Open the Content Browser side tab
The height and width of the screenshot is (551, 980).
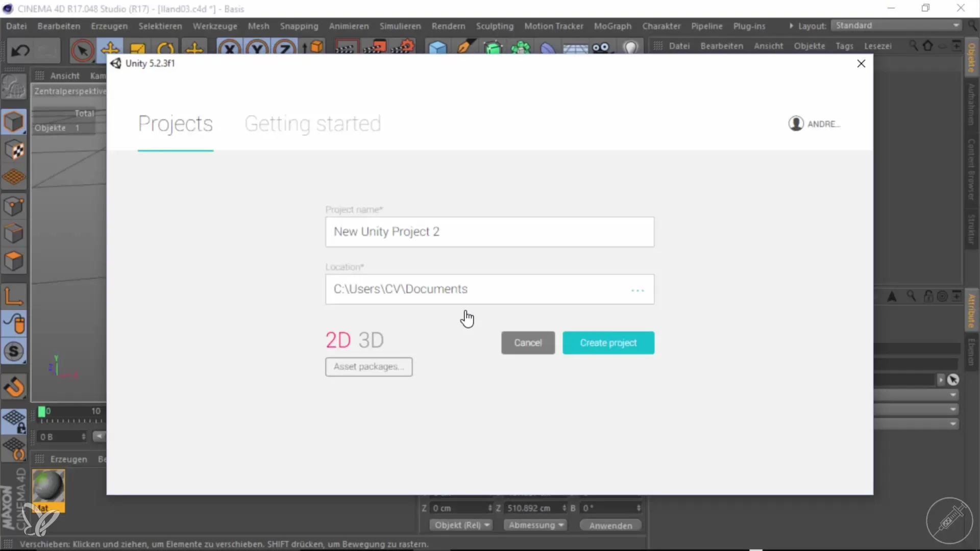[971, 169]
